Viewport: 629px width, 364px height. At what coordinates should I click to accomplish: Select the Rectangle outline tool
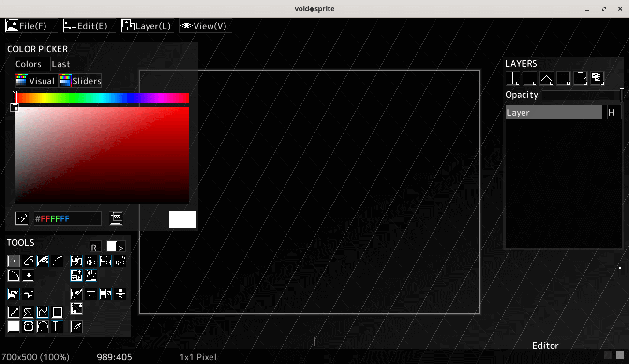[57, 312]
